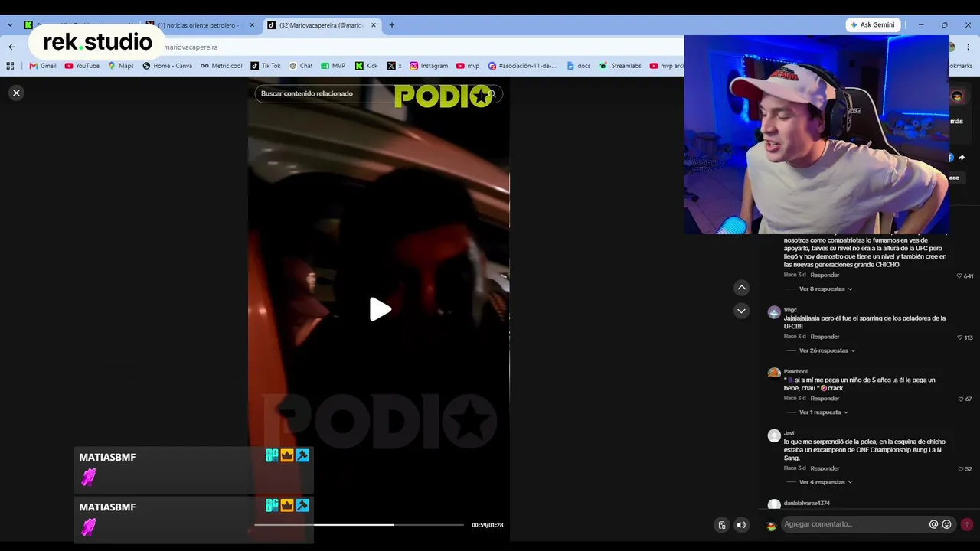Send the comment with the red arrow button

[x=967, y=524]
